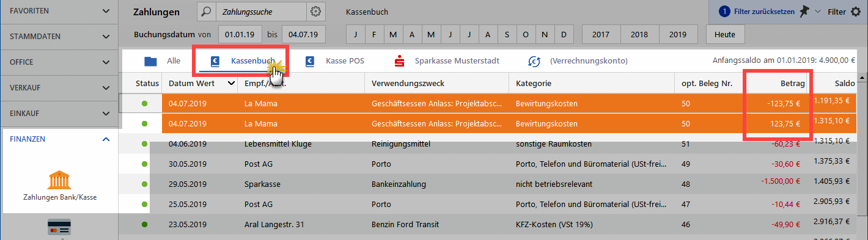Click the vertical scrollbar up arrow

click(x=862, y=78)
